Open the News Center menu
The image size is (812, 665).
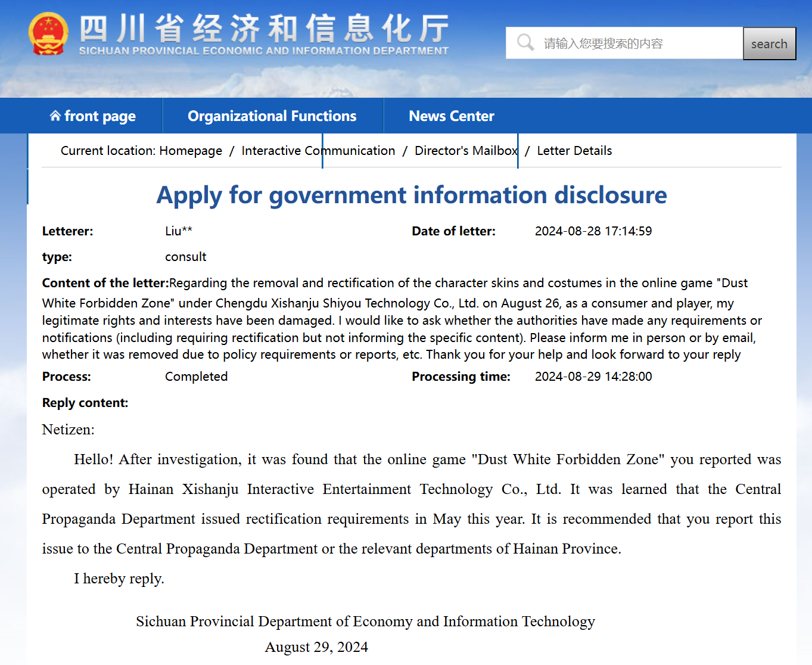[x=452, y=116]
